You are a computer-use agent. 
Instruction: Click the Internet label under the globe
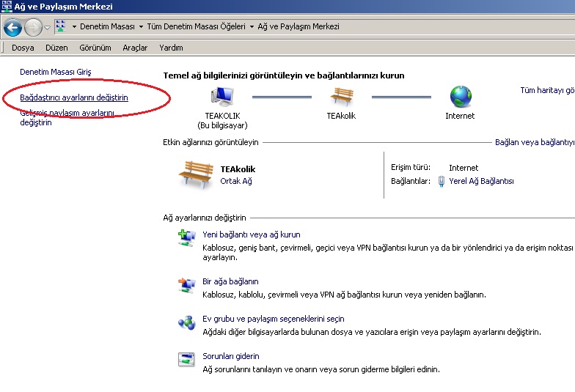[x=460, y=116]
